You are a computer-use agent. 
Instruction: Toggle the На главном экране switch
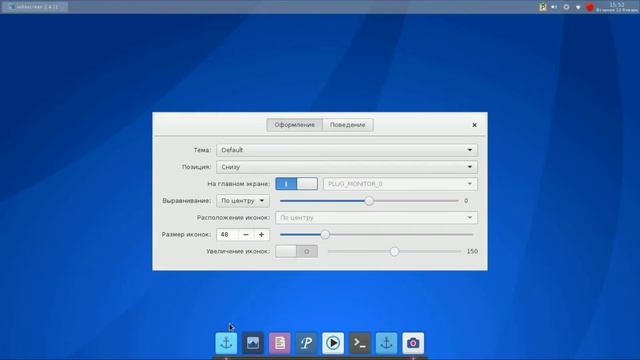point(296,184)
